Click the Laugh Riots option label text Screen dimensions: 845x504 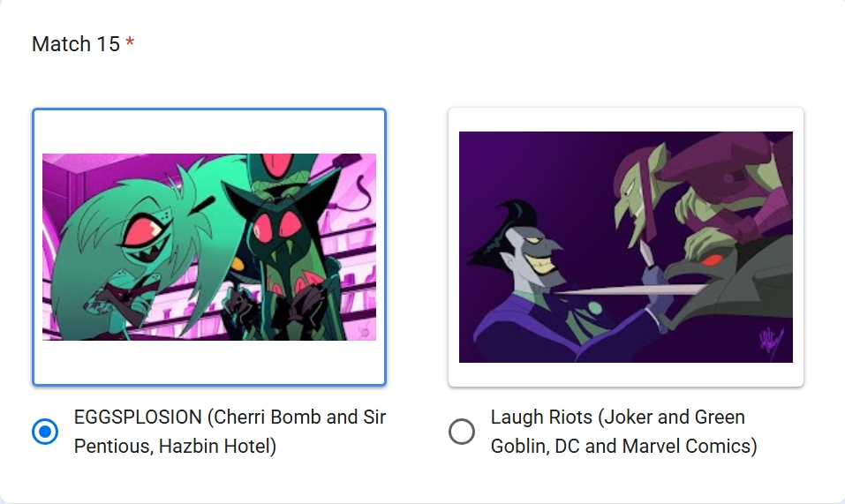tap(618, 417)
